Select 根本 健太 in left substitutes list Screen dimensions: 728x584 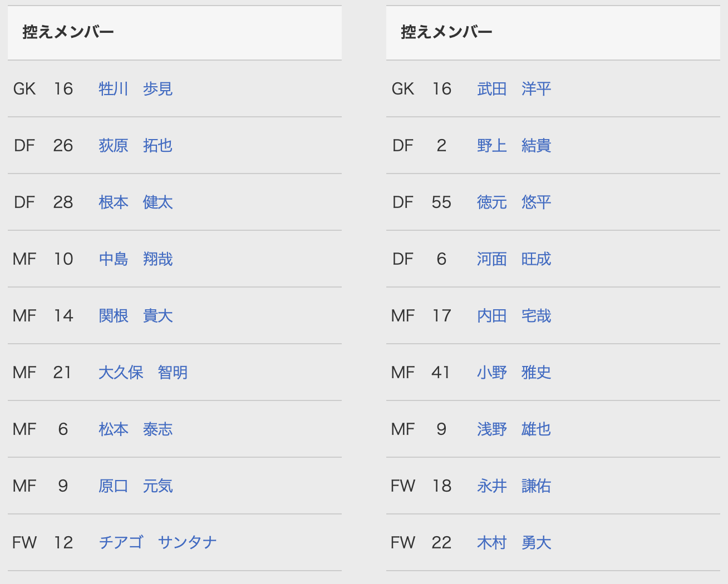tap(135, 202)
